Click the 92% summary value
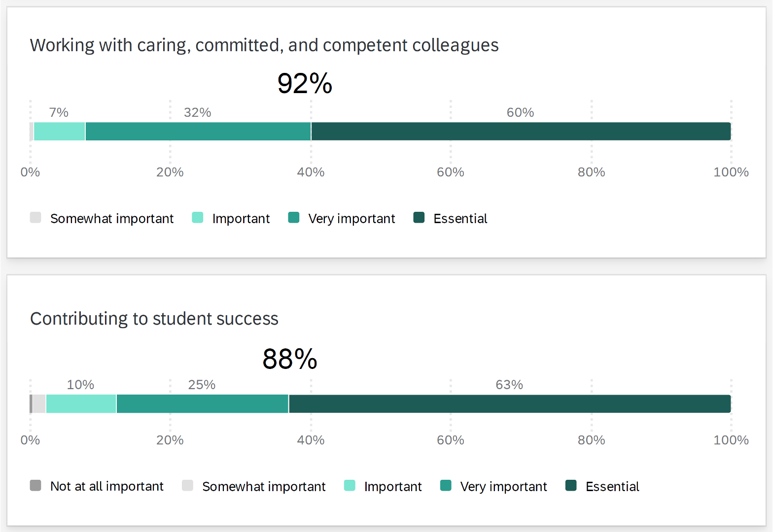The height and width of the screenshot is (532, 773). click(x=305, y=83)
